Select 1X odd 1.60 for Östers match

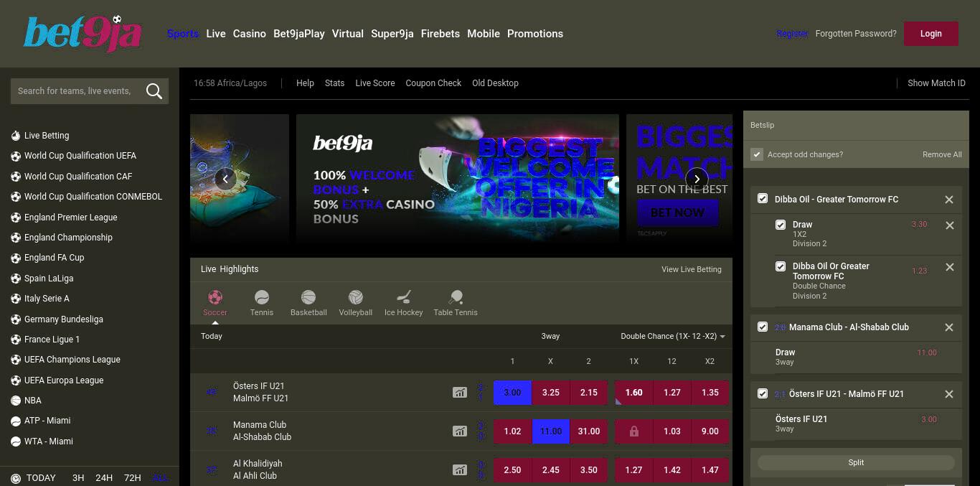point(633,393)
